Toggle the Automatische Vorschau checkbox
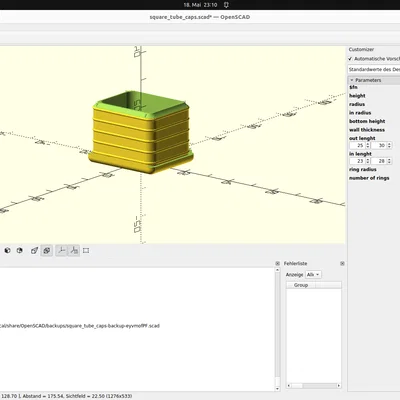 350,59
